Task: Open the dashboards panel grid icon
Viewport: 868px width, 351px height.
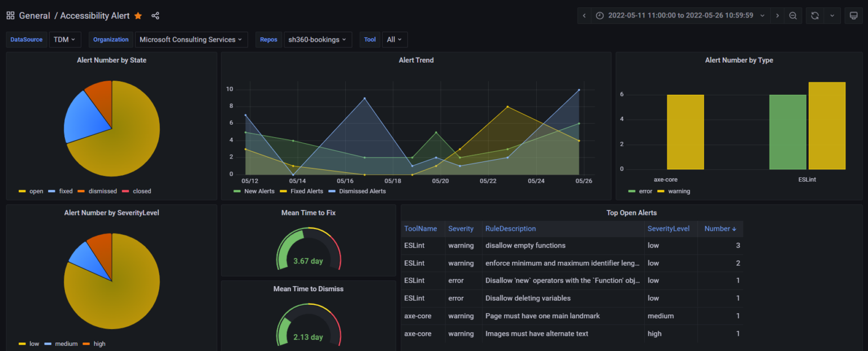Action: coord(10,15)
